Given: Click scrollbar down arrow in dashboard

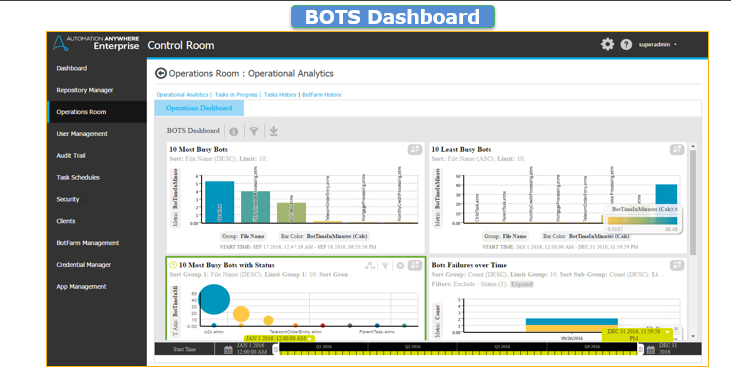Looking at the screenshot, I should tap(693, 336).
